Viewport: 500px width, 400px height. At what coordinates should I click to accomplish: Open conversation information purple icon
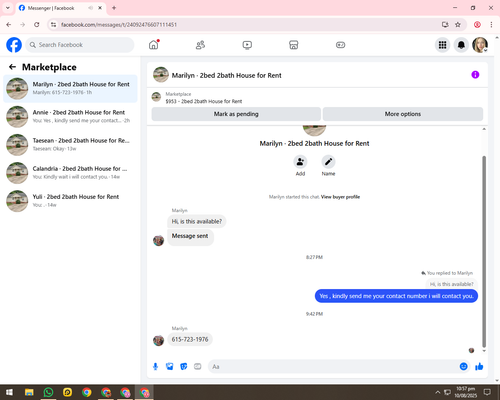[475, 75]
